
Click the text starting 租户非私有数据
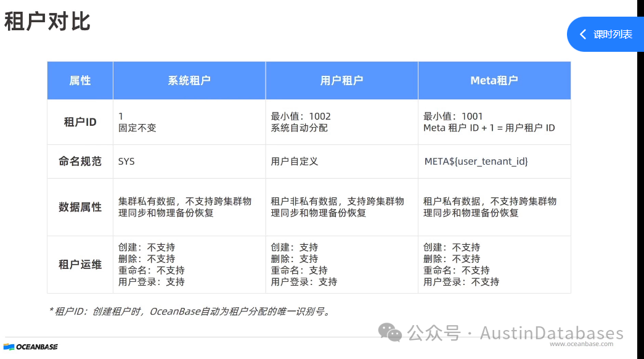pyautogui.click(x=338, y=207)
